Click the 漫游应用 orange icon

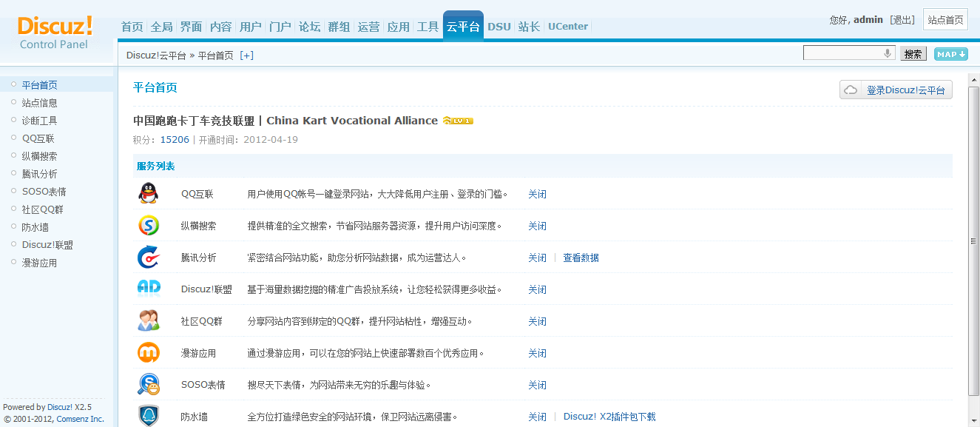pos(148,353)
